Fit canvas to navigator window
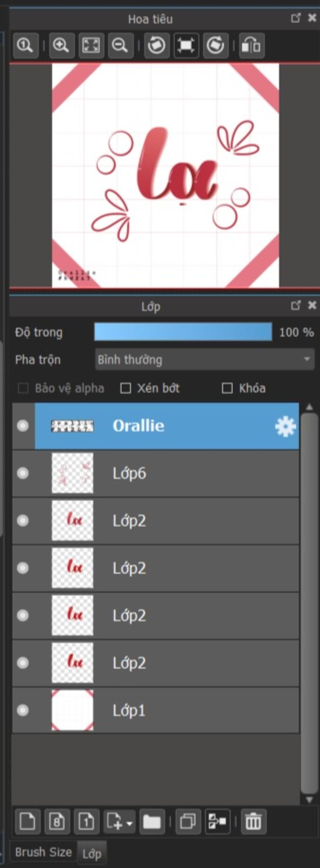The image size is (320, 868). point(91,46)
